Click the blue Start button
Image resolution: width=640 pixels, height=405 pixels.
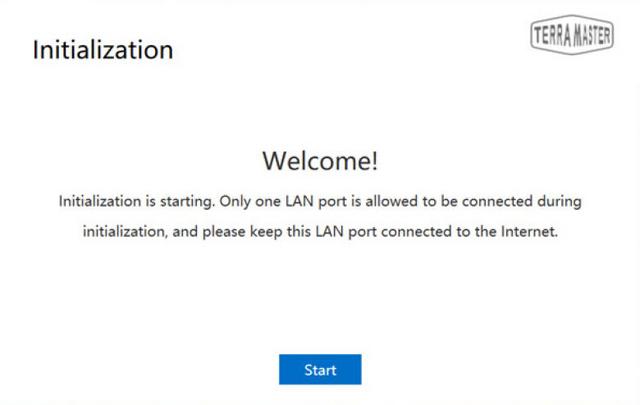320,369
